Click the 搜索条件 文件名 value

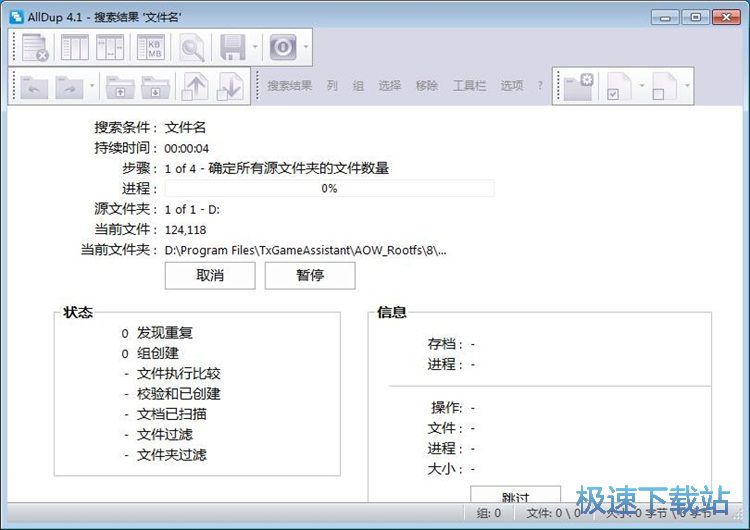tap(185, 128)
